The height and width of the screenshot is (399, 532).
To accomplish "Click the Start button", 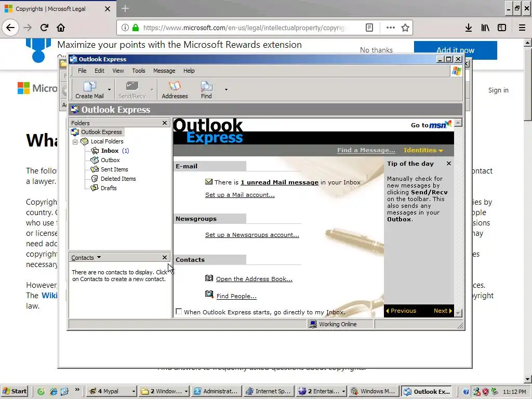I will (x=15, y=391).
